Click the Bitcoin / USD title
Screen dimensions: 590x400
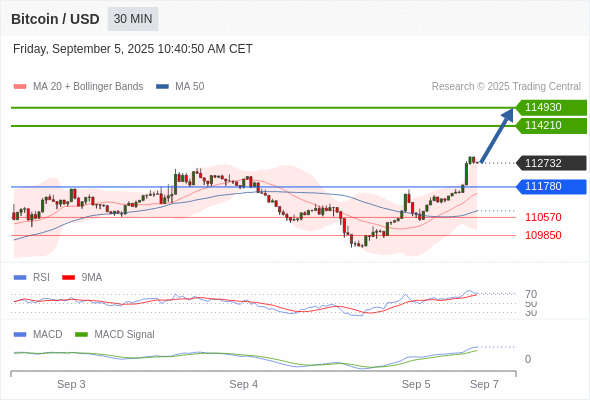click(55, 19)
